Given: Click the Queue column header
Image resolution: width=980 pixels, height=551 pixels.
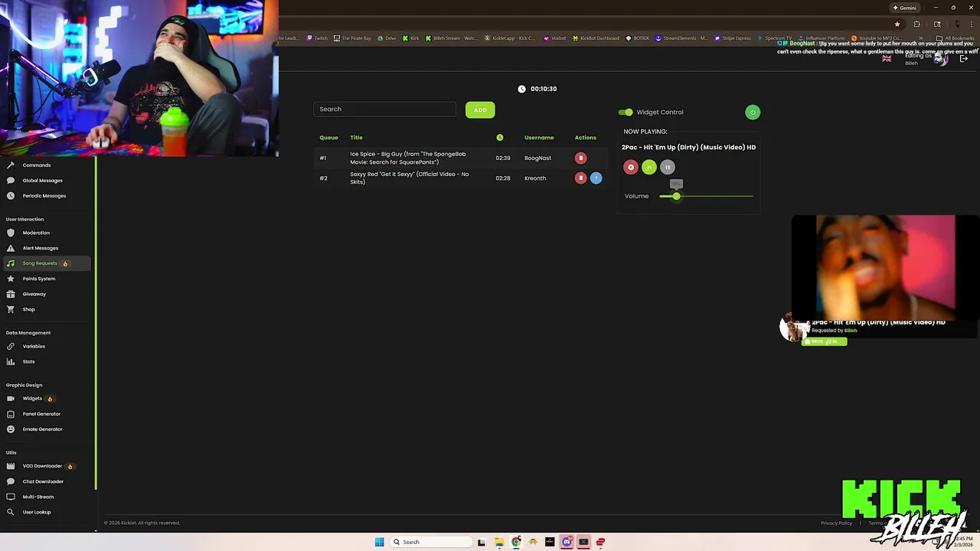Looking at the screenshot, I should [328, 138].
